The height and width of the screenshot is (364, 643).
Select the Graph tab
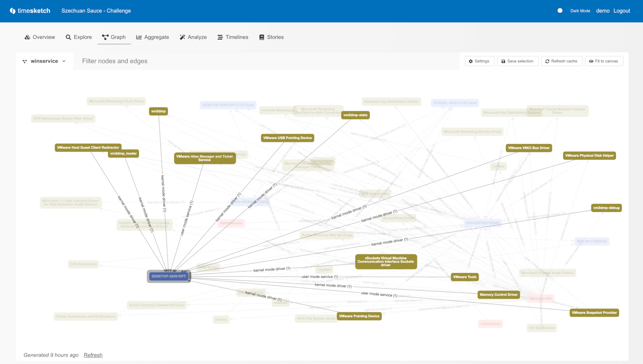click(114, 37)
